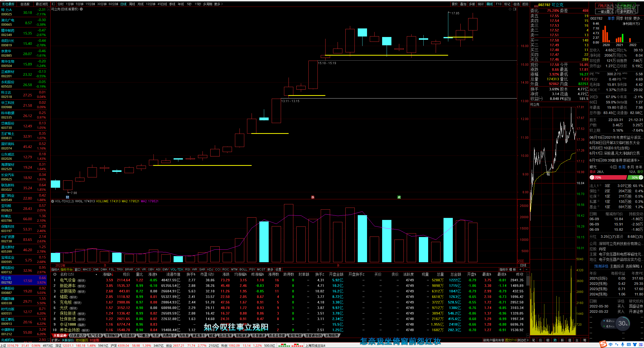The image size is (644, 348).
Task: Click the diamond icon at chart top right
Action: (x=510, y=9)
